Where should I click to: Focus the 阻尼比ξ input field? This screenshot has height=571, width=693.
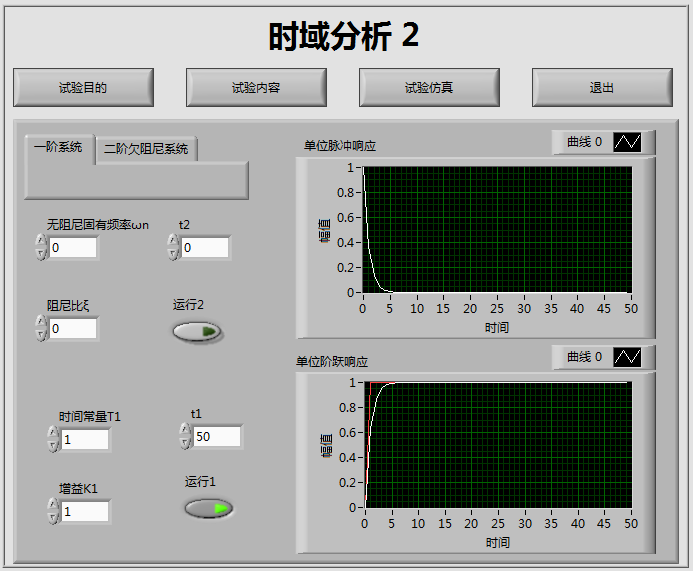pos(73,328)
